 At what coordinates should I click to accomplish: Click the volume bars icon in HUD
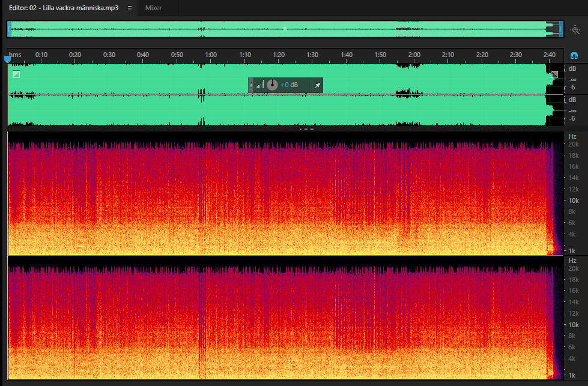(259, 85)
